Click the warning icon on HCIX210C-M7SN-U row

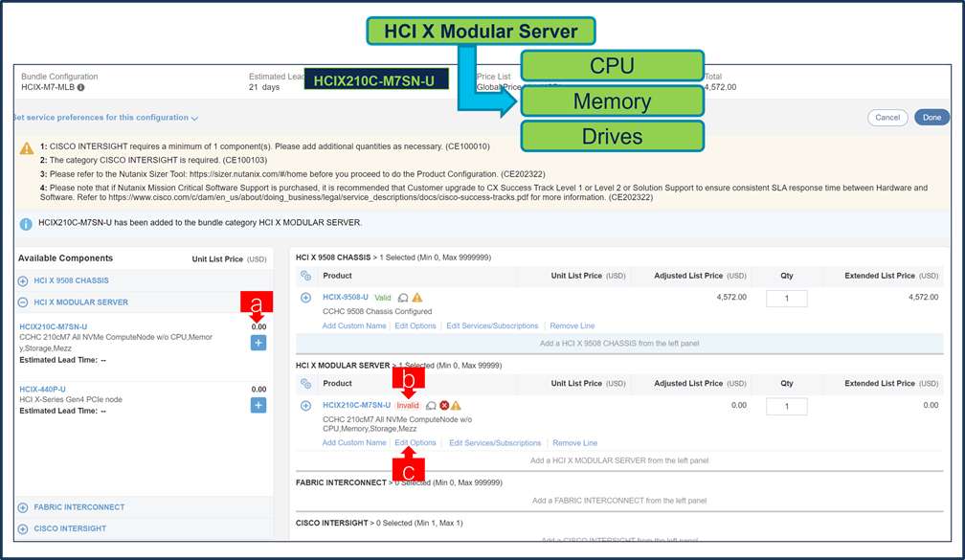point(456,405)
